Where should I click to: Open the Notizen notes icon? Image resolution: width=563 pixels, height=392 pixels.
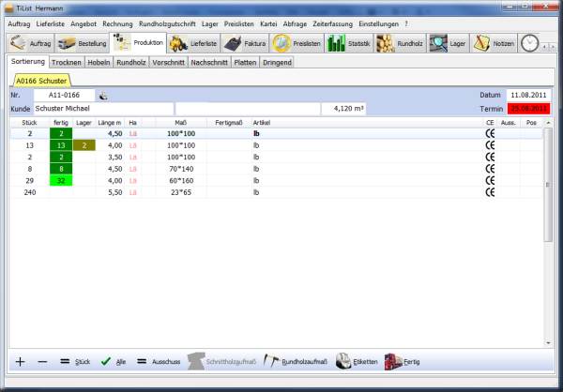click(x=481, y=43)
